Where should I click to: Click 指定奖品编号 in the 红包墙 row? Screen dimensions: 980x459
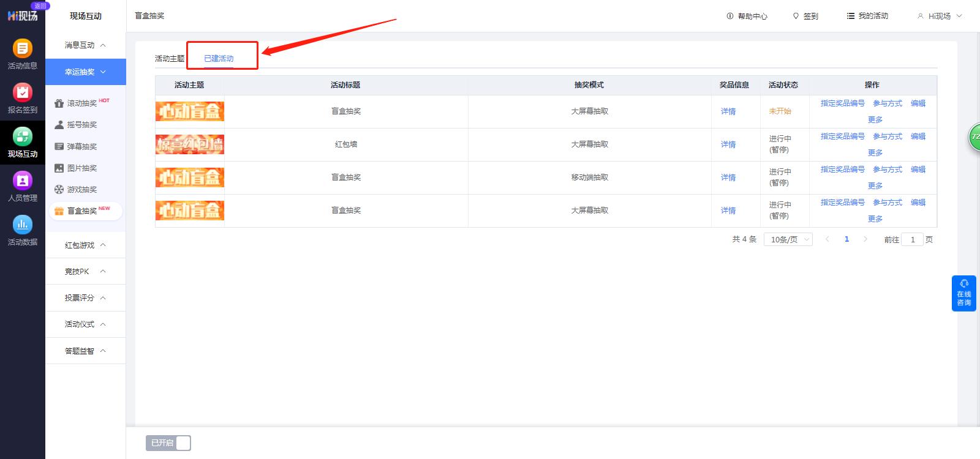coord(843,136)
